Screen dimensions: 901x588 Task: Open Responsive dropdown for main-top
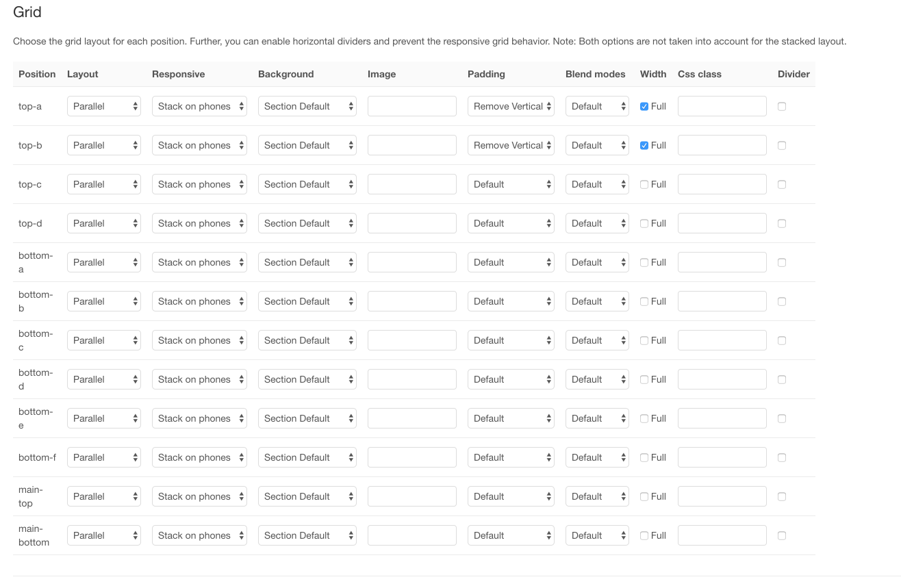point(199,496)
